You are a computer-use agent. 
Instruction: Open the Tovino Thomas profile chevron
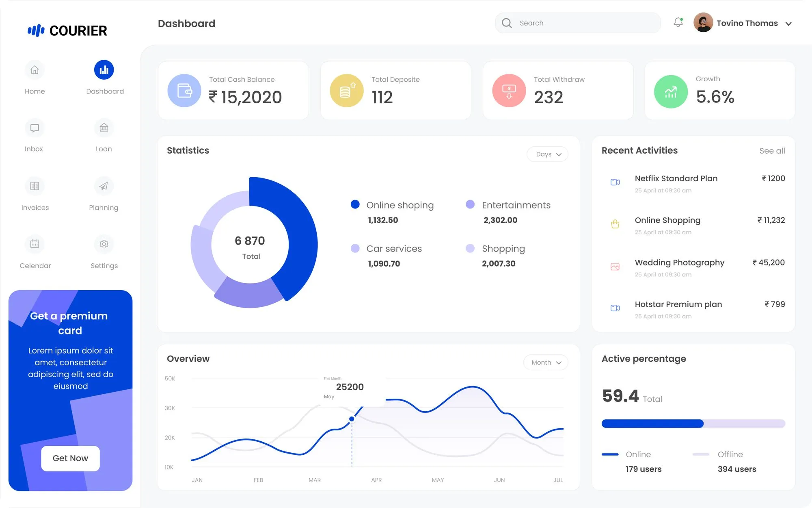click(788, 24)
